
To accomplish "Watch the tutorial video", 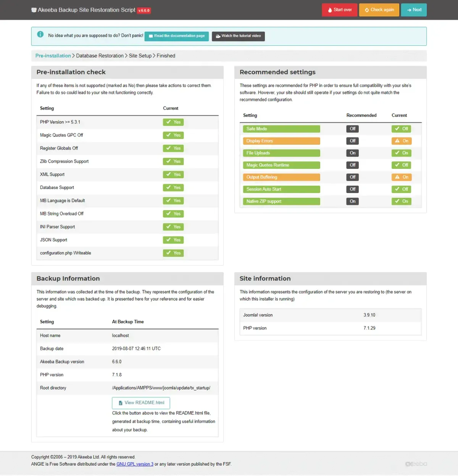I will (x=238, y=36).
